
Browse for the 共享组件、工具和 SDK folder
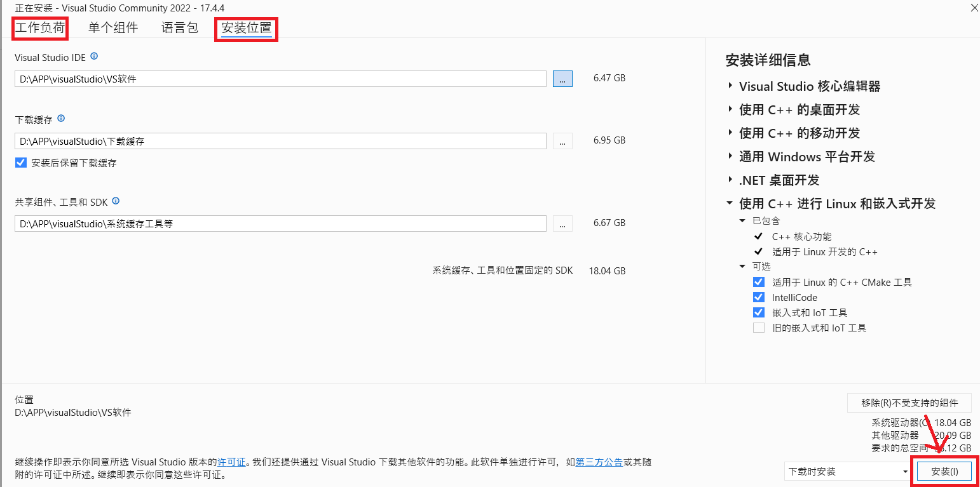[562, 223]
